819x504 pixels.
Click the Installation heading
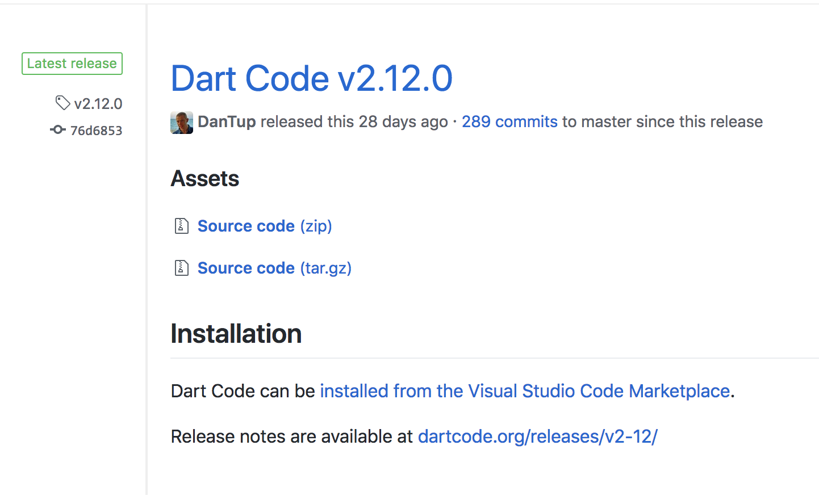236,334
